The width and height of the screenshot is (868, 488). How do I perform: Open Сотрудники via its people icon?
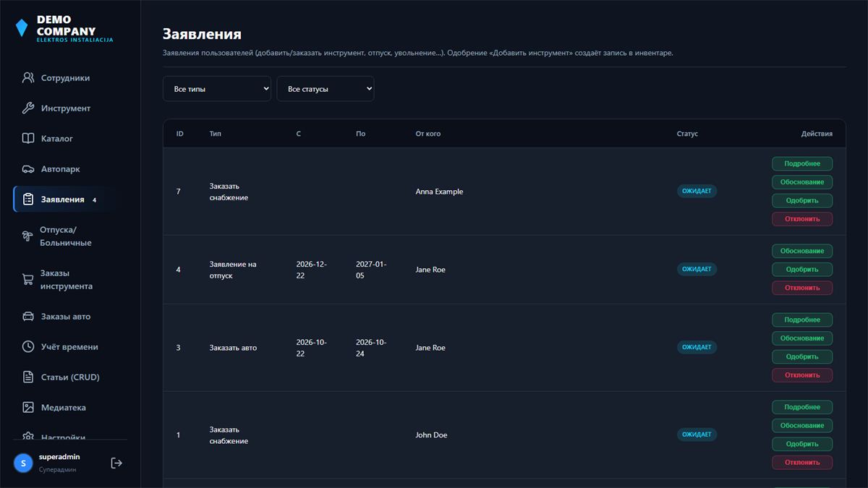tap(28, 78)
